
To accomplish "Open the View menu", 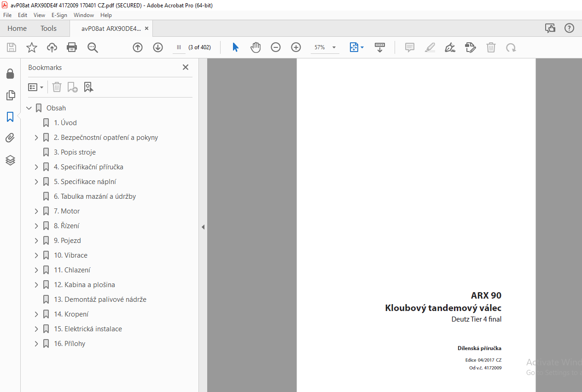I will [40, 15].
